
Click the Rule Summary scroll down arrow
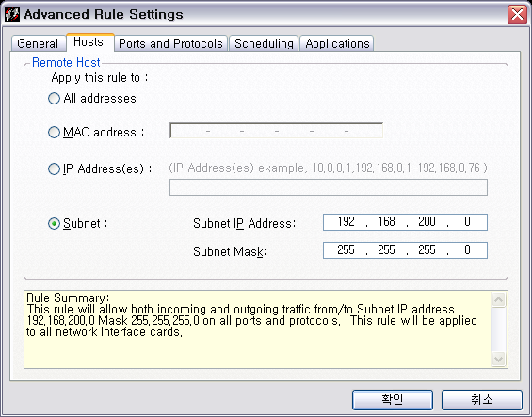pos(498,359)
